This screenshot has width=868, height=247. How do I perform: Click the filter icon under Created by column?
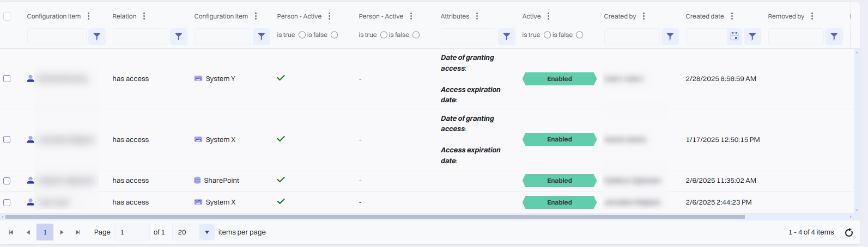pos(670,36)
